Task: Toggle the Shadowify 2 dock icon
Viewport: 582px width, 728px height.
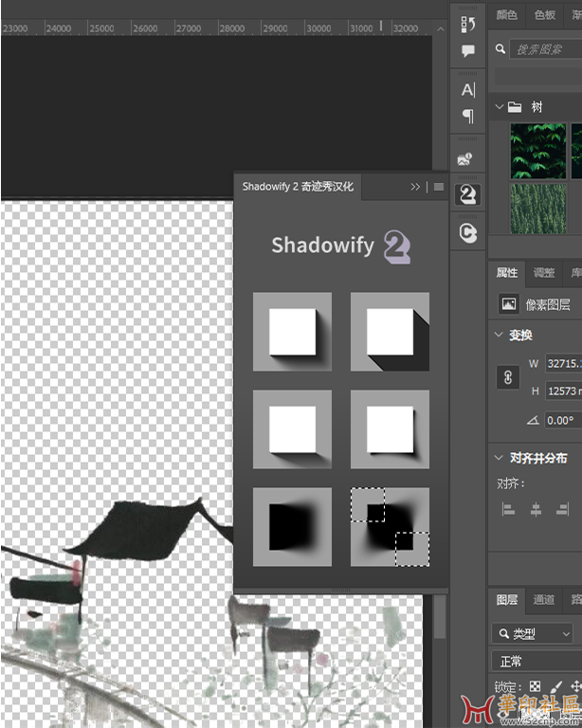Action: click(467, 194)
